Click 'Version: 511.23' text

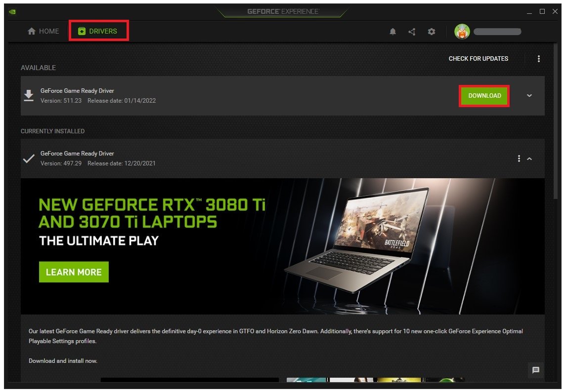61,101
